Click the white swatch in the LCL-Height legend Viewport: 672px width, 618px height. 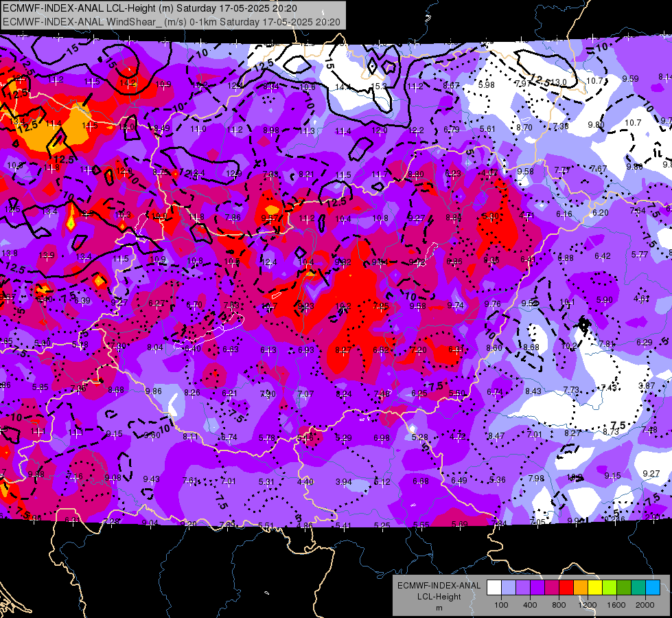click(494, 588)
